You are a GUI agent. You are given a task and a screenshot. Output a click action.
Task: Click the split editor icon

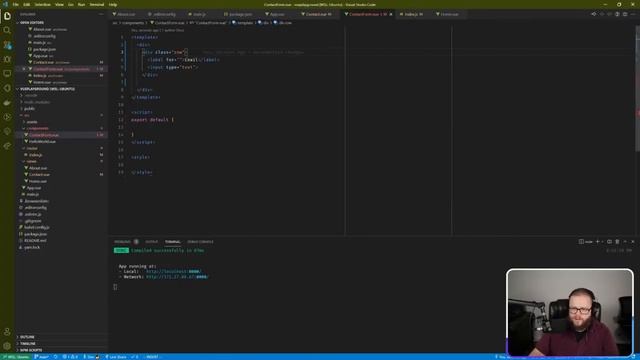coord(625,14)
